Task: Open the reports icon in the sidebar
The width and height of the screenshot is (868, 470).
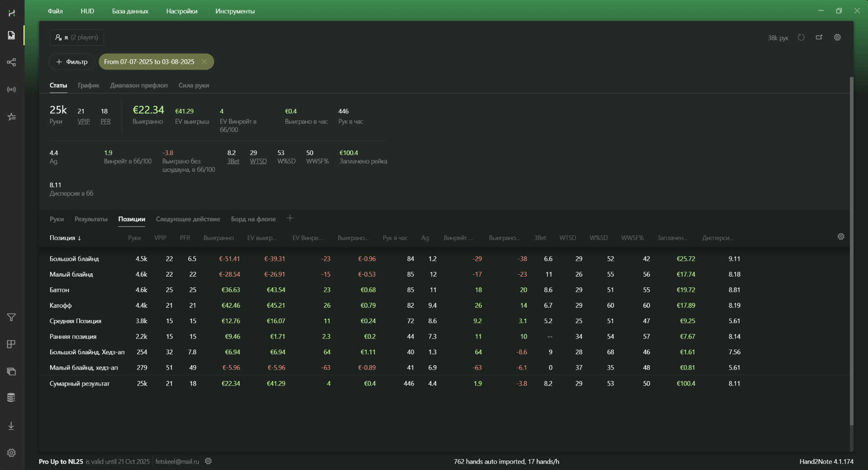Action: 12,35
